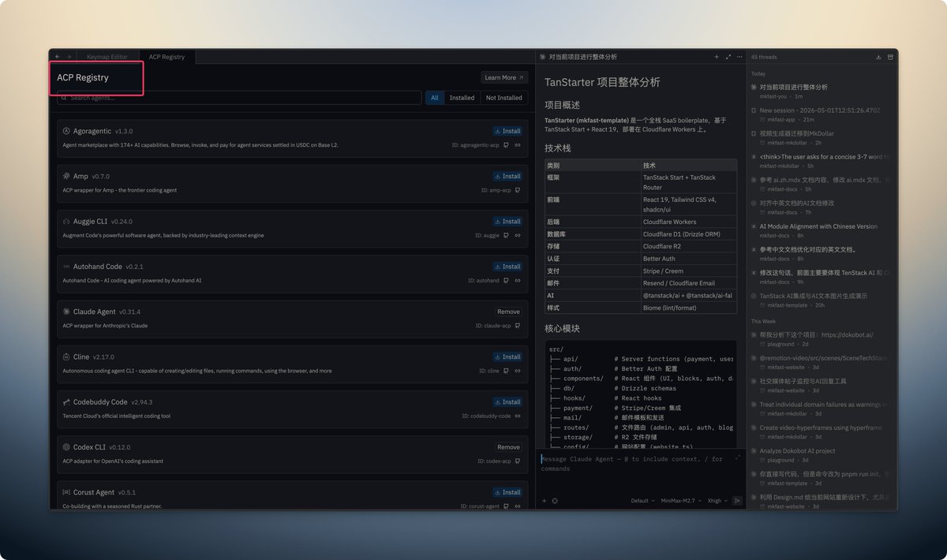Open agent panel three-dot menu
Viewport: 947px width, 560px height.
(x=739, y=57)
